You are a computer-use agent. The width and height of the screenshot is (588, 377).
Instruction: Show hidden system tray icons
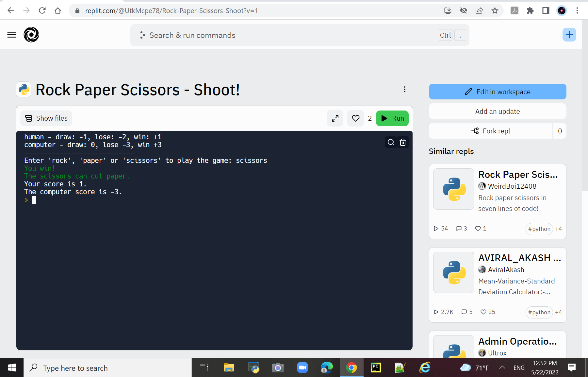502,368
